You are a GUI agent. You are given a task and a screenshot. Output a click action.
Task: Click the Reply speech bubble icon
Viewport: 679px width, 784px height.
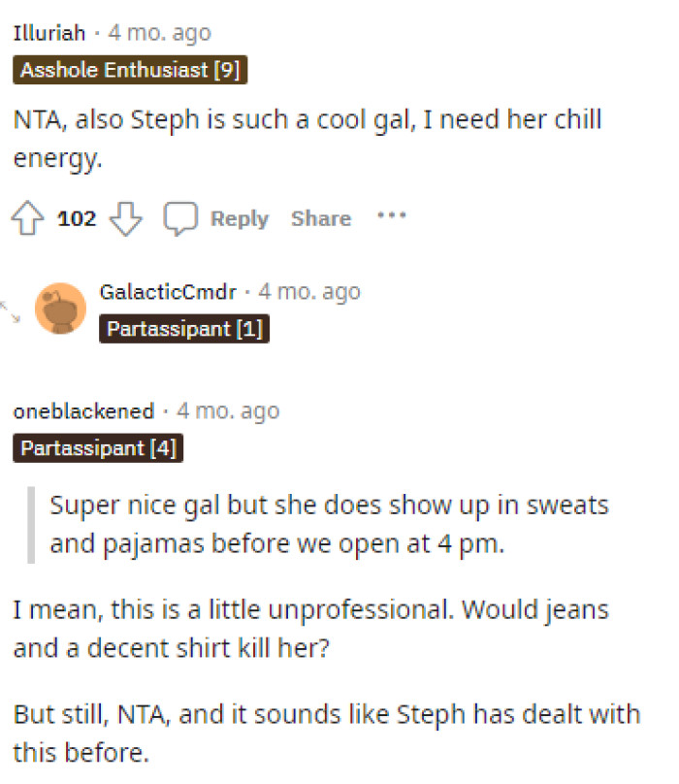[181, 217]
